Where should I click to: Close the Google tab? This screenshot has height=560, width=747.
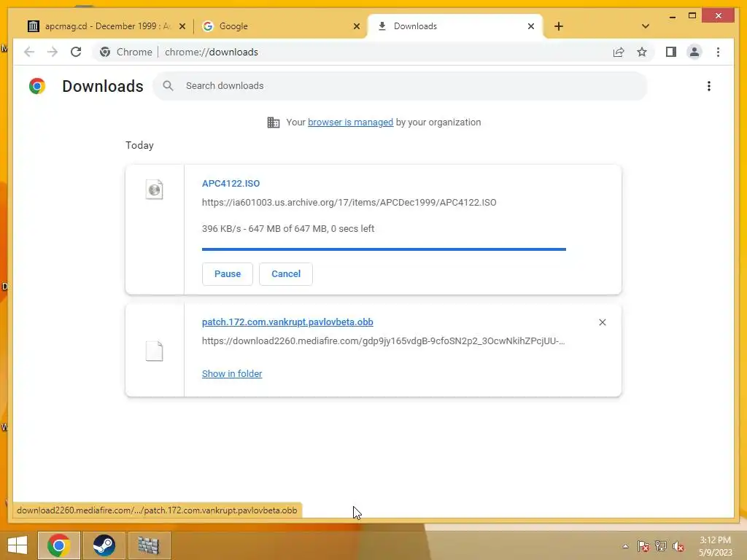pyautogui.click(x=356, y=26)
